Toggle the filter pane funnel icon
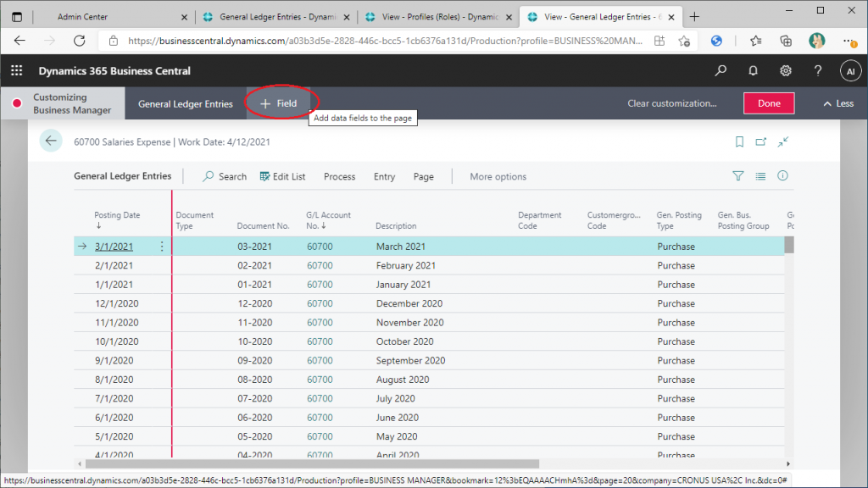This screenshot has width=868, height=488. point(738,176)
